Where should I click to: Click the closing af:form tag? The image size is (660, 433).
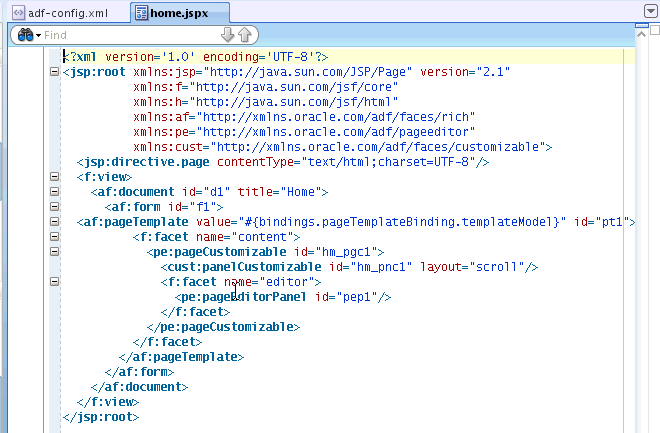pyautogui.click(x=139, y=372)
